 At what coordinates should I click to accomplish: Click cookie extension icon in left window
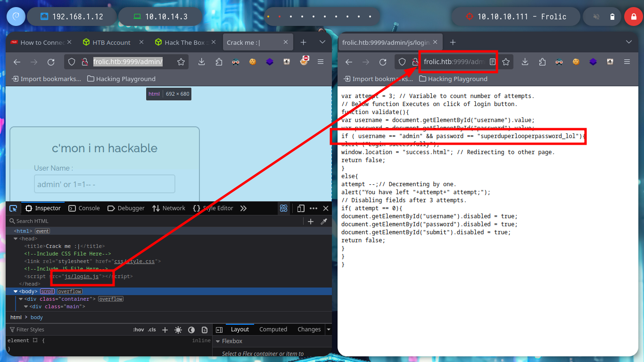pyautogui.click(x=253, y=62)
